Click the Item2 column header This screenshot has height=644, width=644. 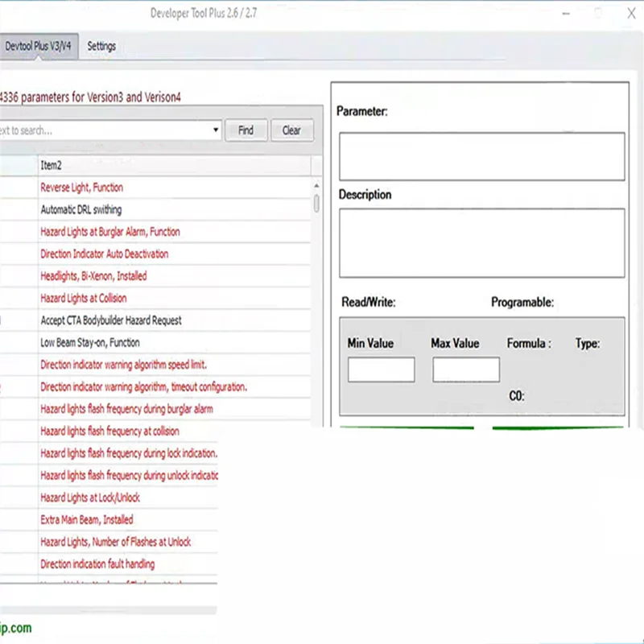[174, 166]
